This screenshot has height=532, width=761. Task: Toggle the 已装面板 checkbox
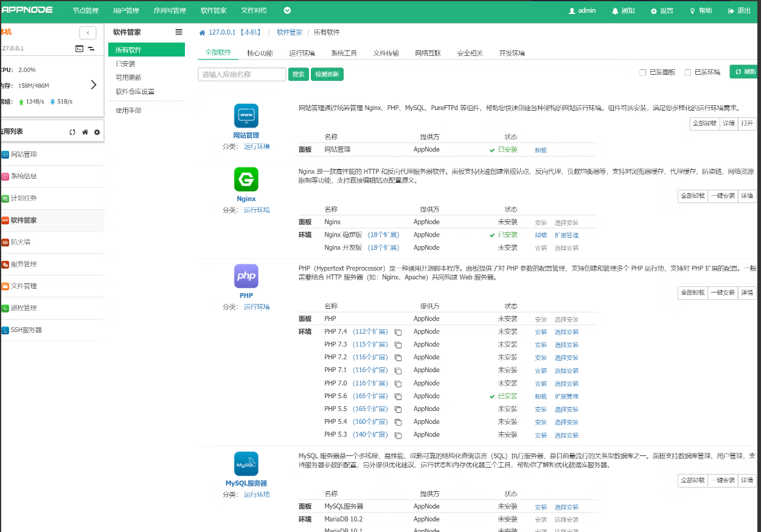642,72
